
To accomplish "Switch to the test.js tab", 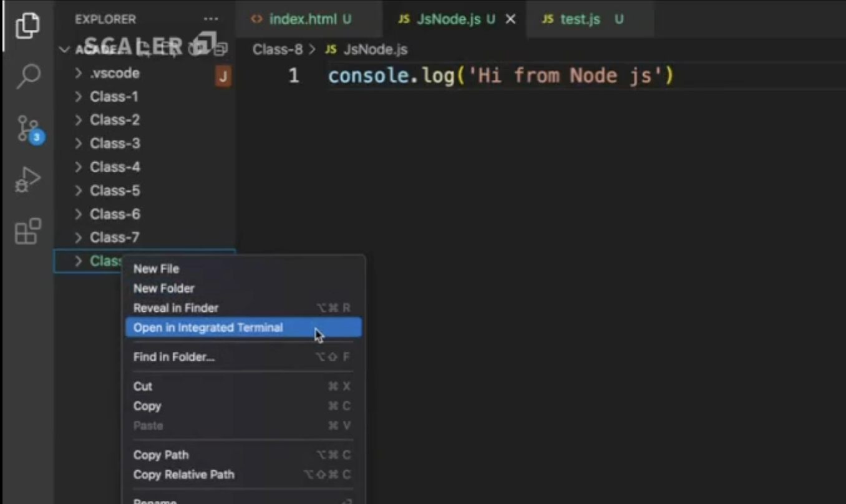I will [x=580, y=19].
